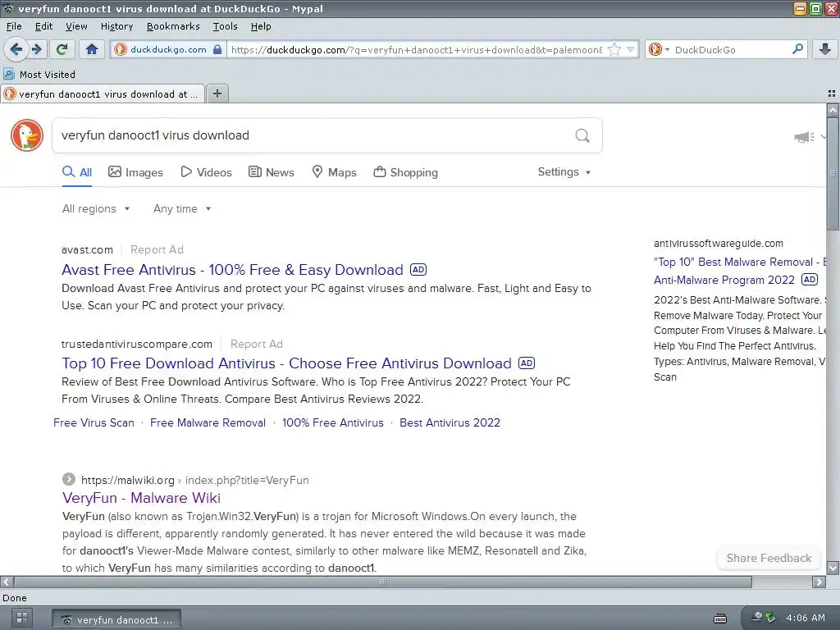Open the Free Virus Scan sublink

pyautogui.click(x=94, y=422)
